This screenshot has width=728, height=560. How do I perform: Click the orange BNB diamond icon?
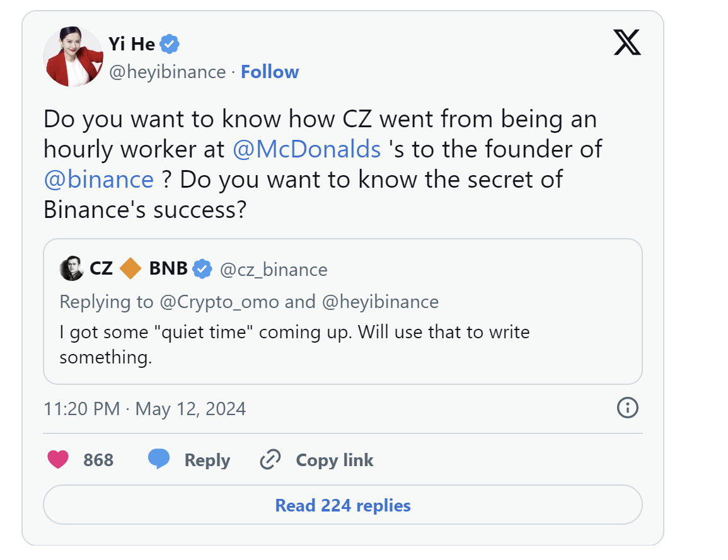pyautogui.click(x=131, y=269)
